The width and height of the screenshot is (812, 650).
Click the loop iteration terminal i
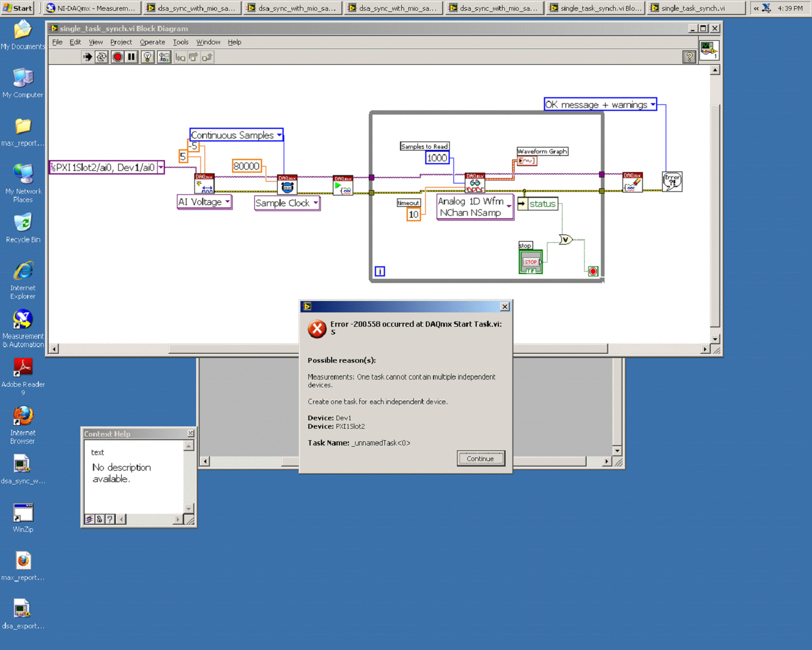point(380,272)
